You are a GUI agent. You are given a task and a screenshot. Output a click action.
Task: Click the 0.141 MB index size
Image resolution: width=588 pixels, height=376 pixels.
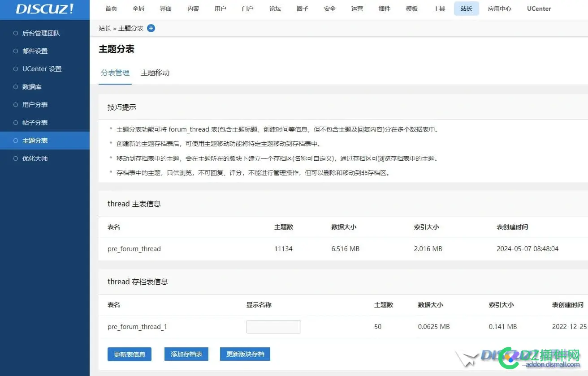(503, 327)
